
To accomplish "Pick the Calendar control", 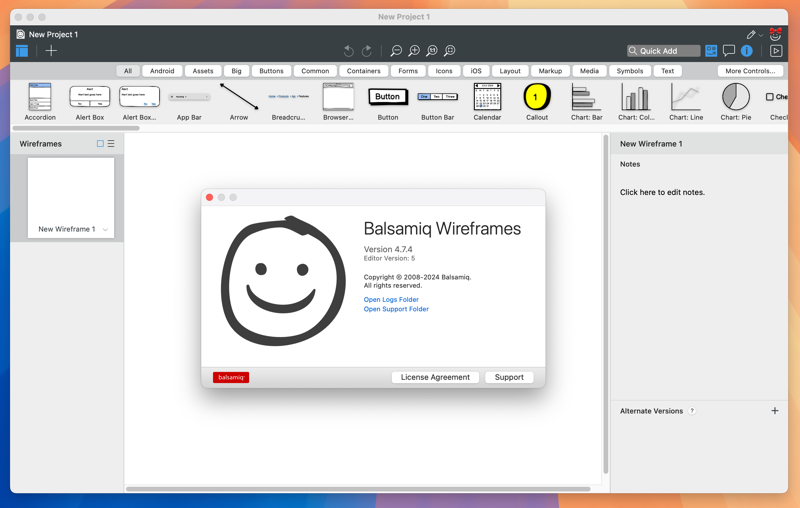I will (487, 101).
